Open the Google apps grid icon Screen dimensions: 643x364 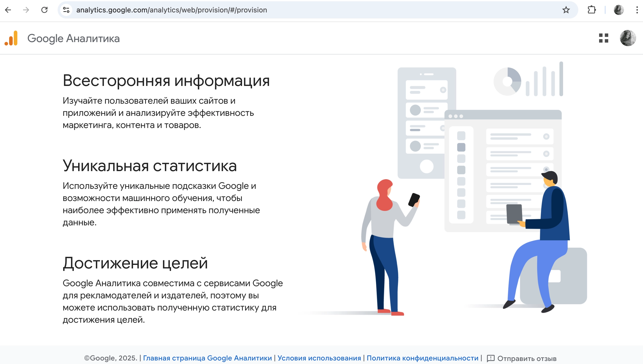[x=604, y=38]
